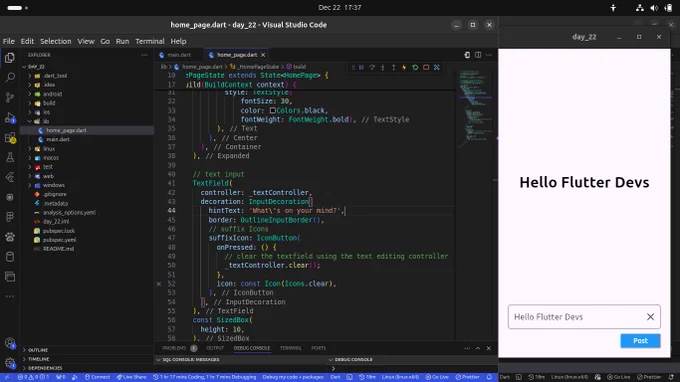
Task: Collapse the lib folder
Action: (x=46, y=121)
